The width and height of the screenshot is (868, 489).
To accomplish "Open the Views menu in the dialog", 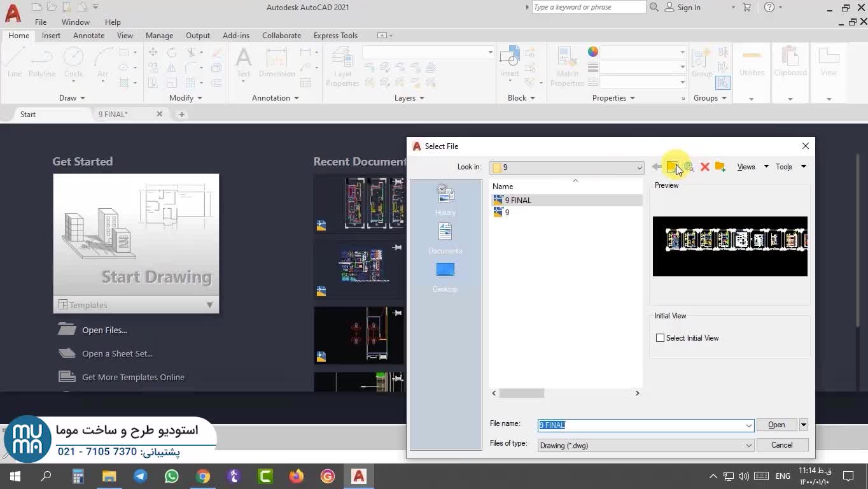I will (752, 167).
